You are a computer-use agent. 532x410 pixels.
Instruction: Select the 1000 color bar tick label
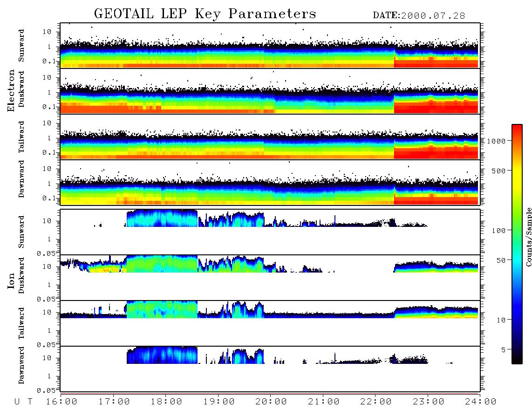[x=497, y=141]
